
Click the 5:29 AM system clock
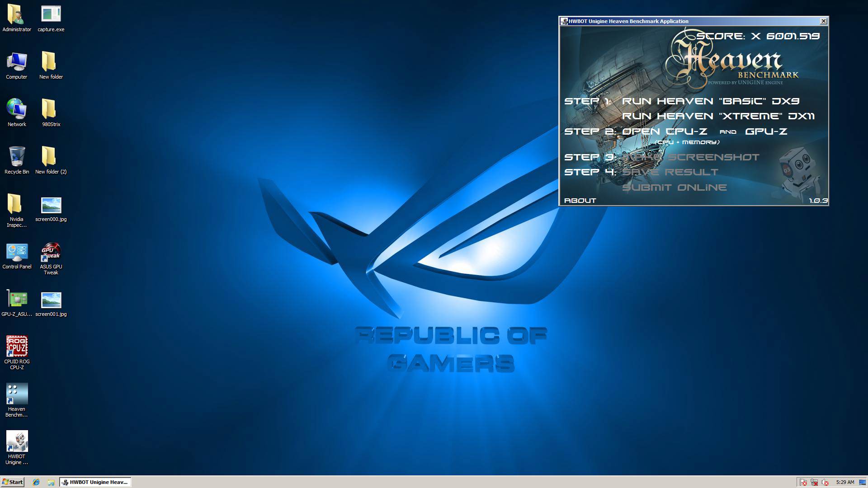845,482
